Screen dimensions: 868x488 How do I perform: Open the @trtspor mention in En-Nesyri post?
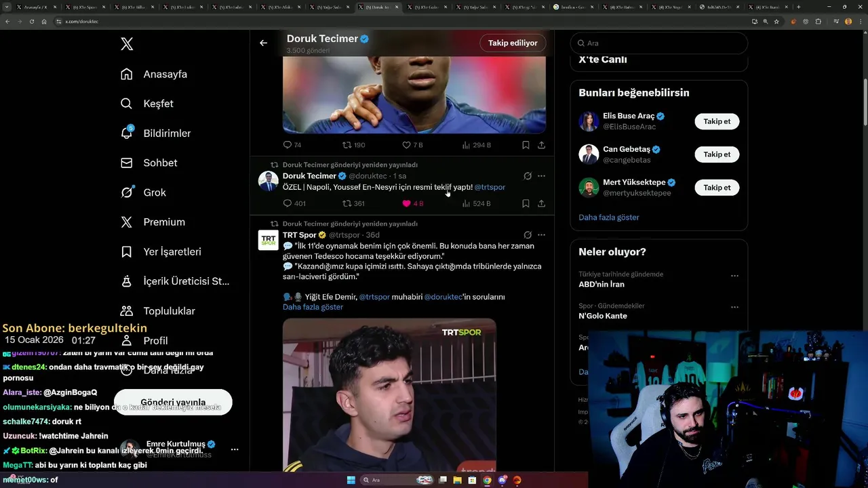pos(490,187)
